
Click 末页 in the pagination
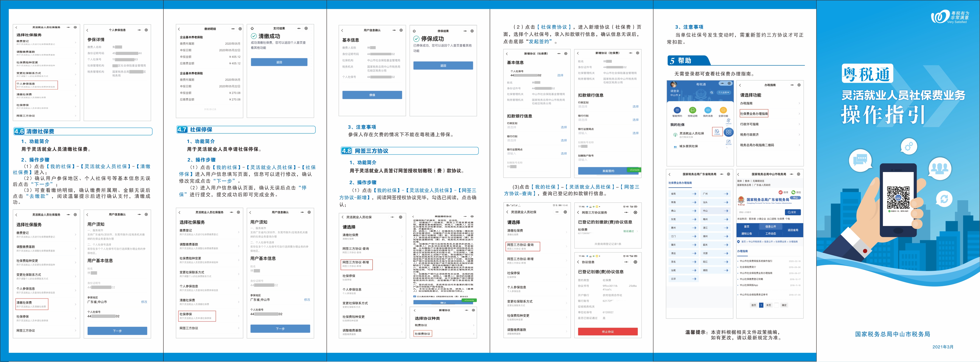[x=769, y=305]
